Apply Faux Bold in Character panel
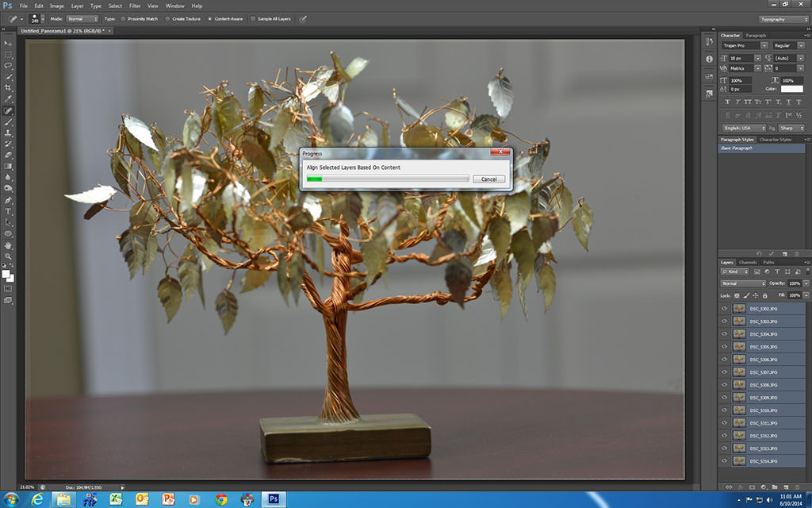The height and width of the screenshot is (508, 812). pyautogui.click(x=728, y=102)
